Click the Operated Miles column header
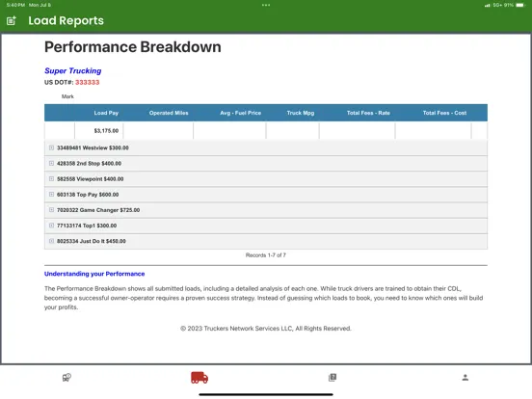Viewport: 532px width, 399px height. 169,113
